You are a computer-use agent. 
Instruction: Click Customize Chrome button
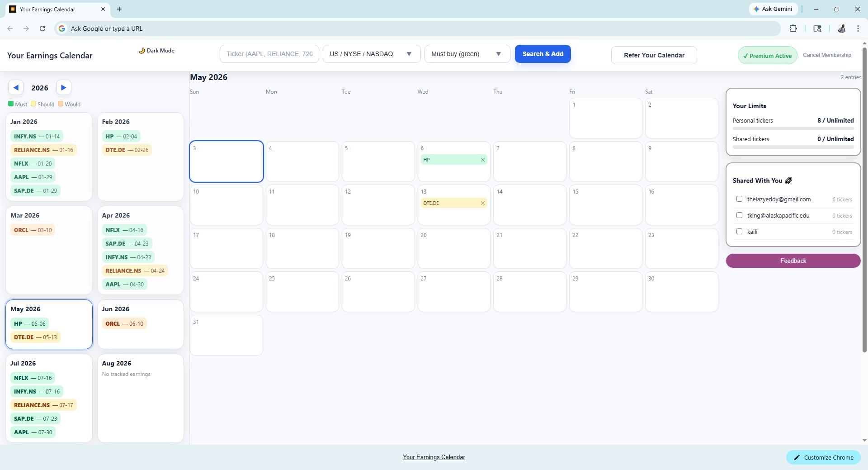(824, 458)
